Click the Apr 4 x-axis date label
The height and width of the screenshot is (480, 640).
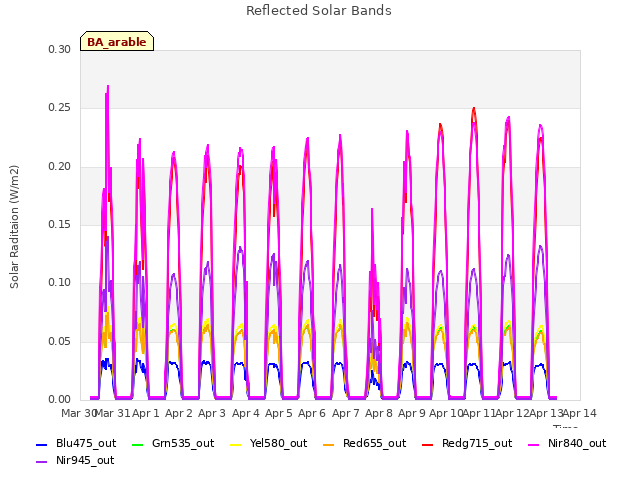click(x=246, y=413)
